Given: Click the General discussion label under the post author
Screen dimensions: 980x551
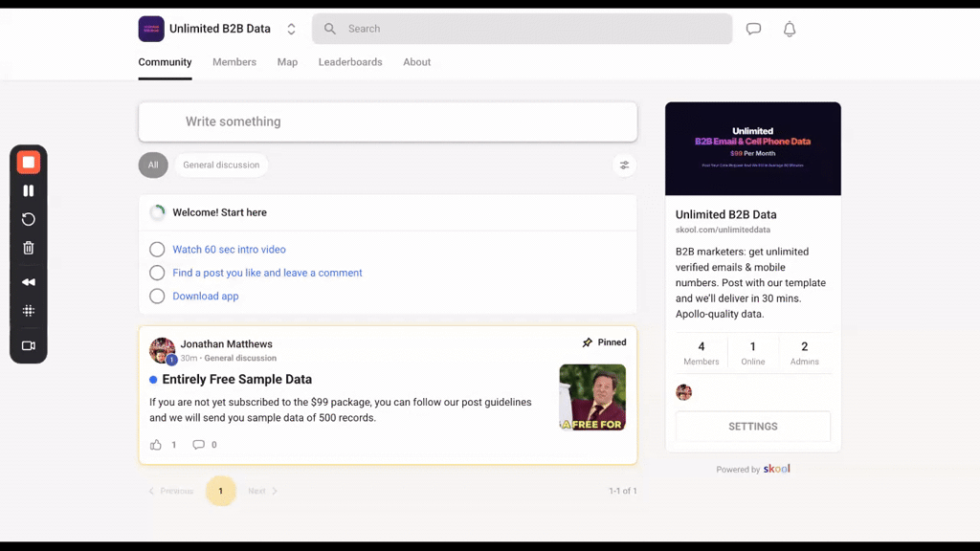Looking at the screenshot, I should (x=240, y=358).
